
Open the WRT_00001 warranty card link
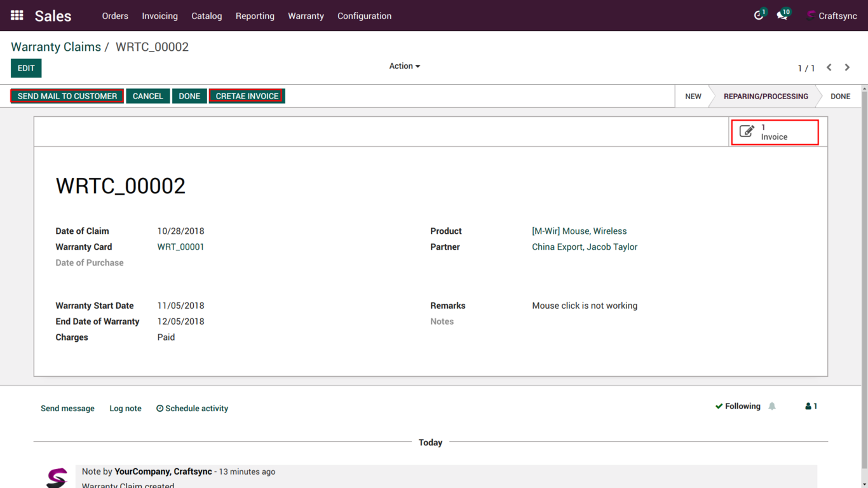[x=180, y=247]
